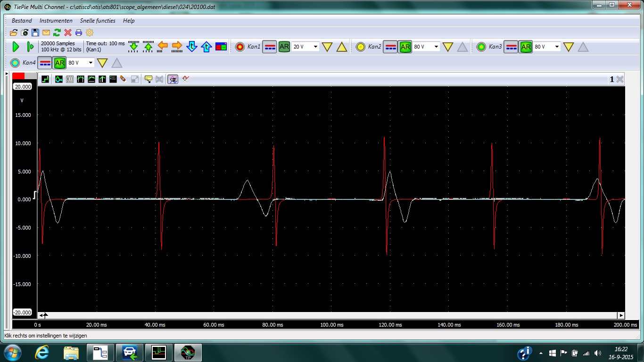Click the blue down arrow 't' icon

coord(191,46)
